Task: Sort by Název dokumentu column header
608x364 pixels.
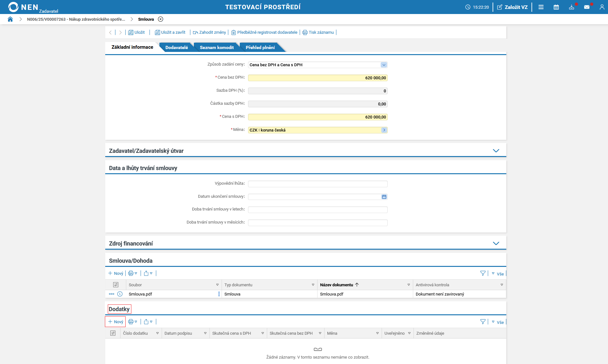Action: click(x=336, y=285)
